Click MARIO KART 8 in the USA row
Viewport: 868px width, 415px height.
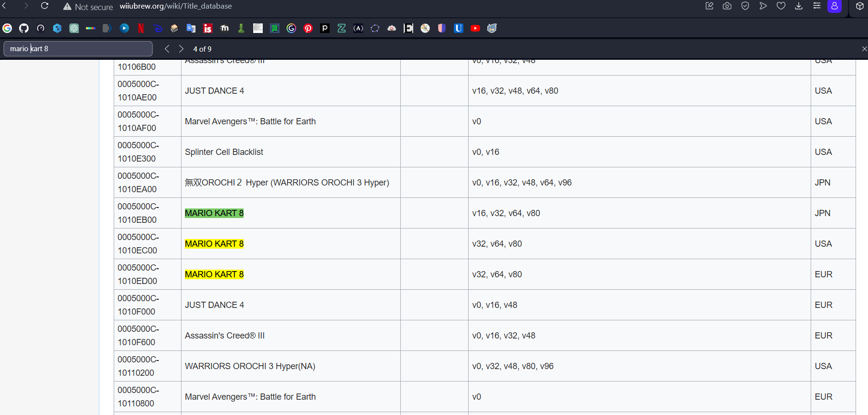(x=214, y=244)
